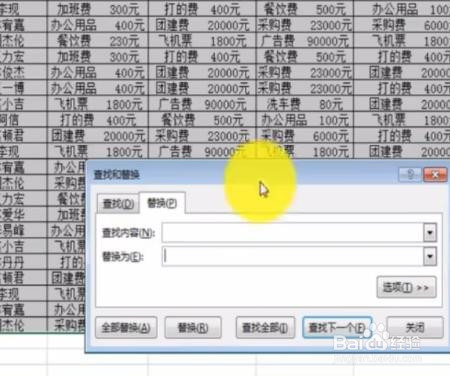The width and height of the screenshot is (450, 376).
Task: Select the 采购费 6000元 cell in 顿君 row
Action: point(305,136)
